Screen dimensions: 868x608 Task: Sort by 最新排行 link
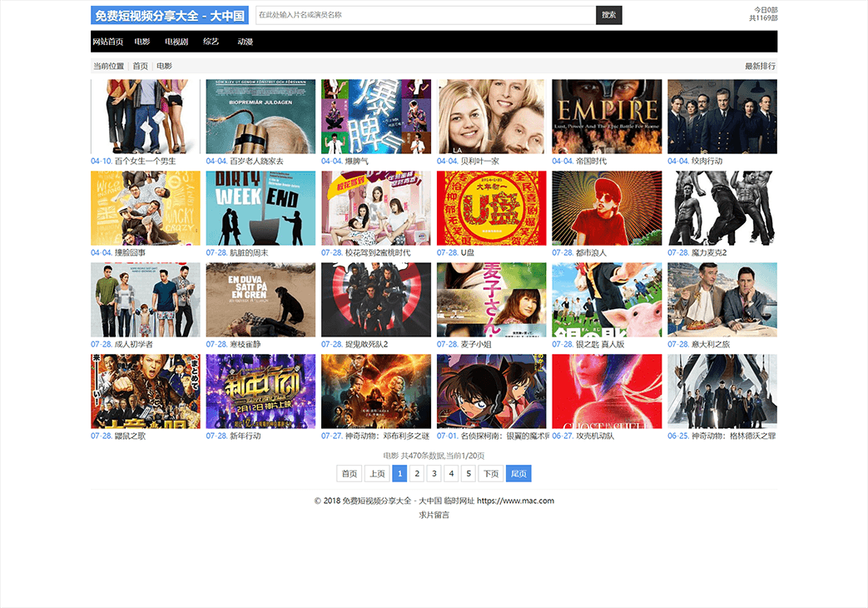[x=760, y=66]
